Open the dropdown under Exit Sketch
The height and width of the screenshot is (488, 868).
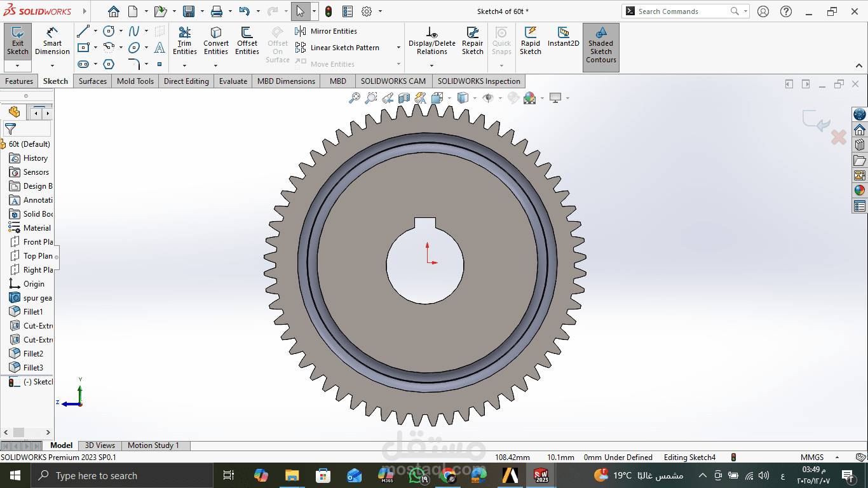pos(18,65)
